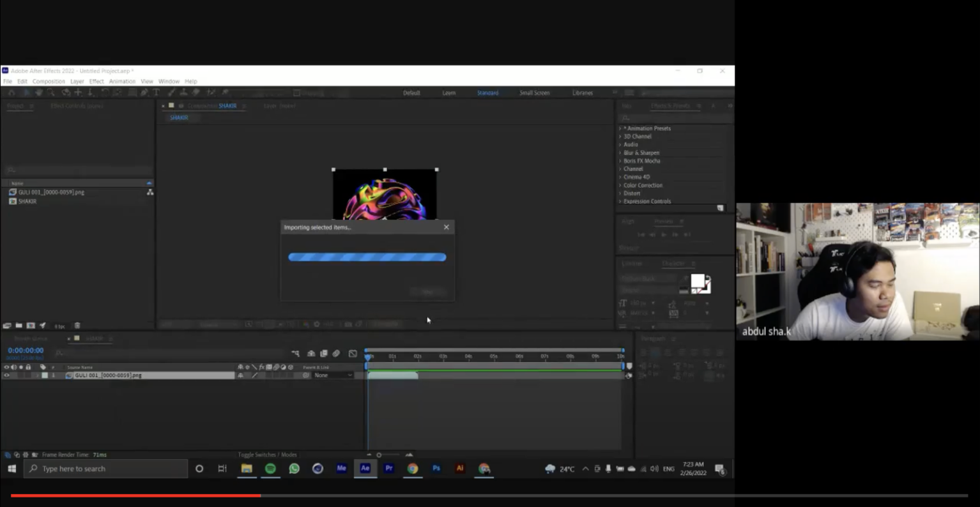The width and height of the screenshot is (980, 507).
Task: Click the current timecode 0:00:00:00
Action: [26, 351]
